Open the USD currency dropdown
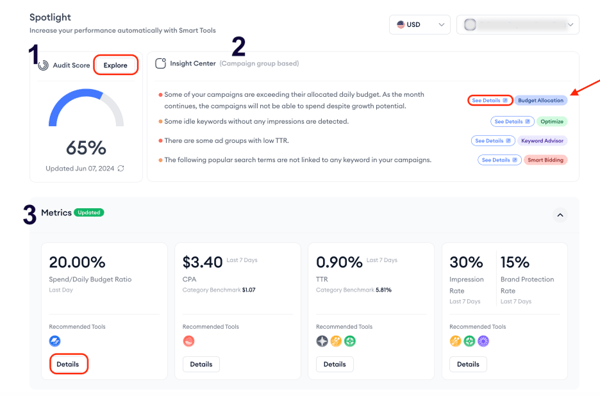This screenshot has height=396, width=600. tap(420, 24)
